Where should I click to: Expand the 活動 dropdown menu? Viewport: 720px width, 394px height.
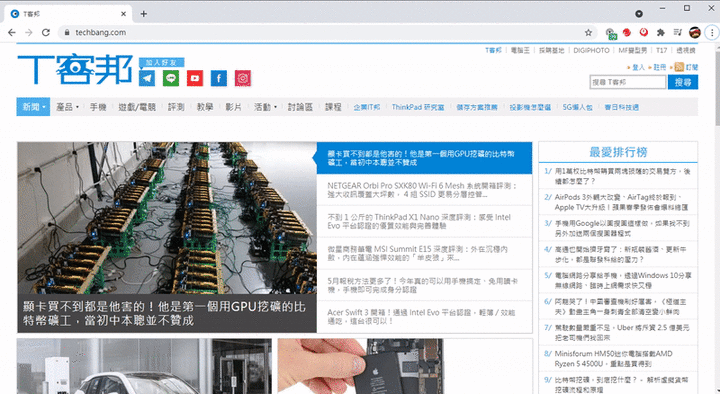[x=265, y=107]
